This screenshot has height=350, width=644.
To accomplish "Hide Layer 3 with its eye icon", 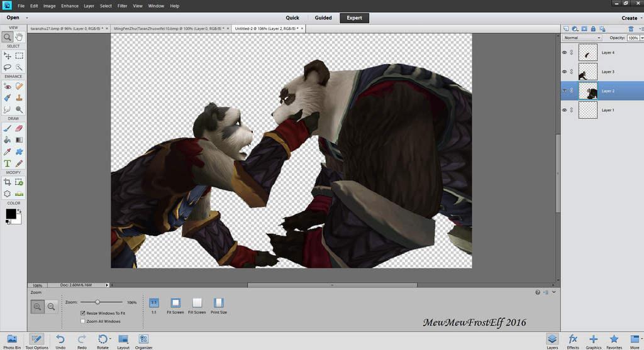I will [x=565, y=72].
